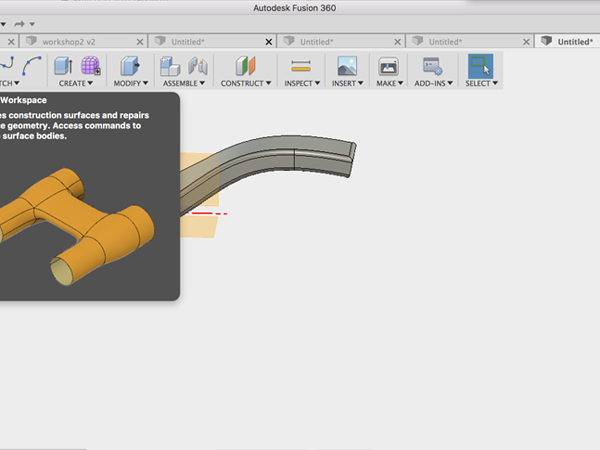
Task: Open the INSERT dropdown menu
Action: click(x=347, y=83)
